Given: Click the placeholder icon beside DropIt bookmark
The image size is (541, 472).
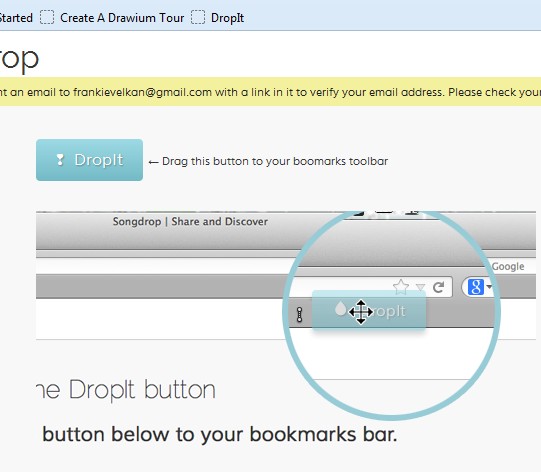Looking at the screenshot, I should pyautogui.click(x=198, y=17).
